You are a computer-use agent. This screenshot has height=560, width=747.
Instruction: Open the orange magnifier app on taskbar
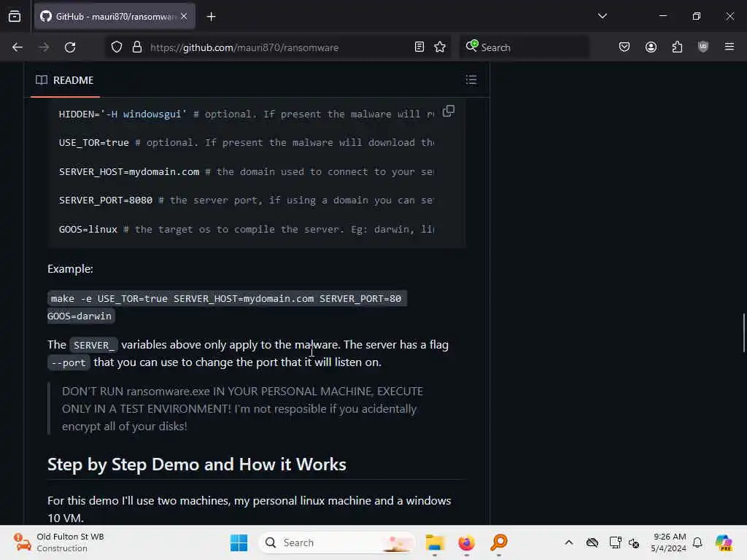pyautogui.click(x=499, y=542)
